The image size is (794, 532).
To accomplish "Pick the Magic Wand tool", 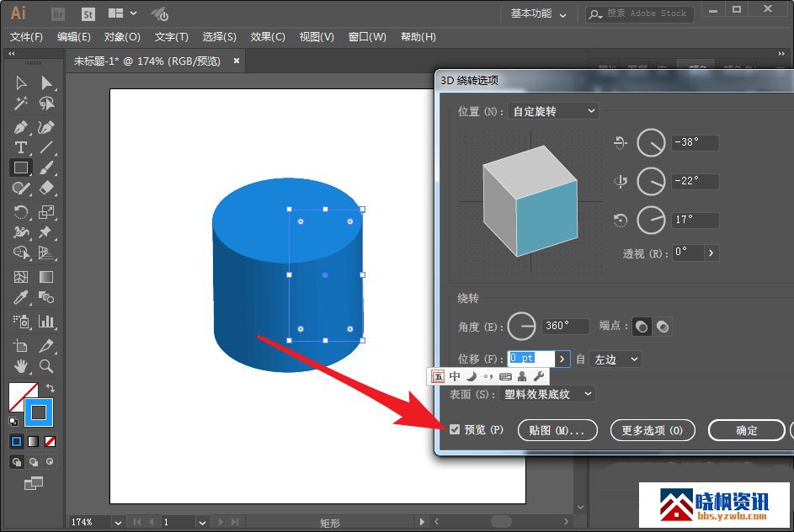I will tap(21, 104).
